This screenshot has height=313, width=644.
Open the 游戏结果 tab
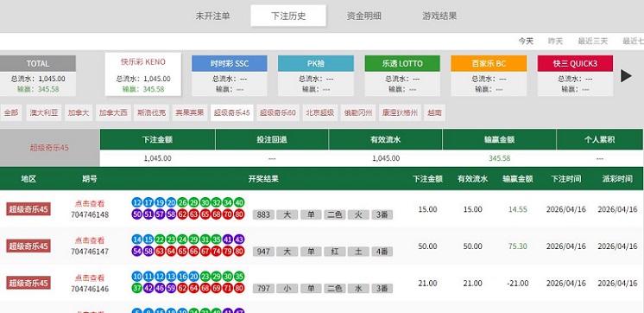click(x=439, y=16)
